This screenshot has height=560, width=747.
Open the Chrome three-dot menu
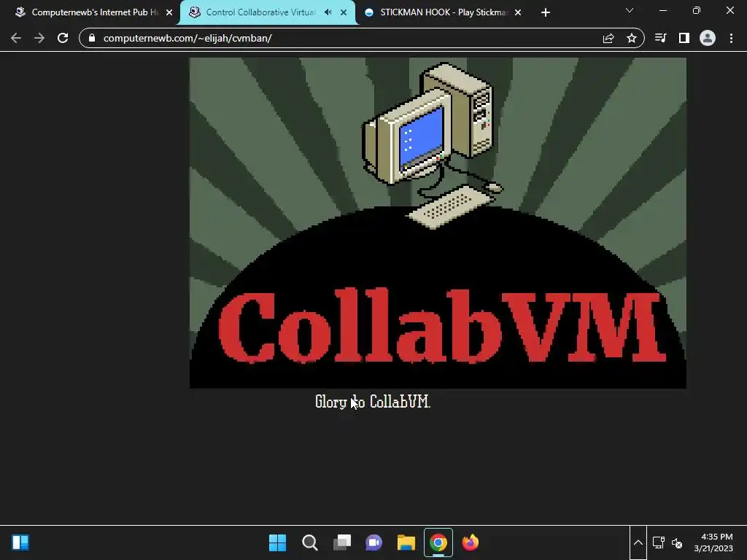731,38
